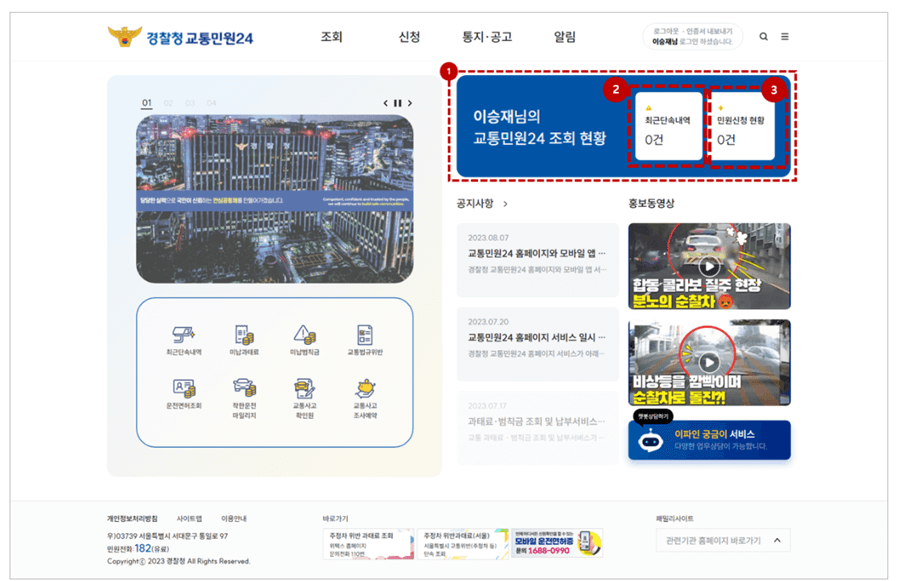This screenshot has height=581, width=901.
Task: Switch to banner slide 02
Action: tap(168, 103)
